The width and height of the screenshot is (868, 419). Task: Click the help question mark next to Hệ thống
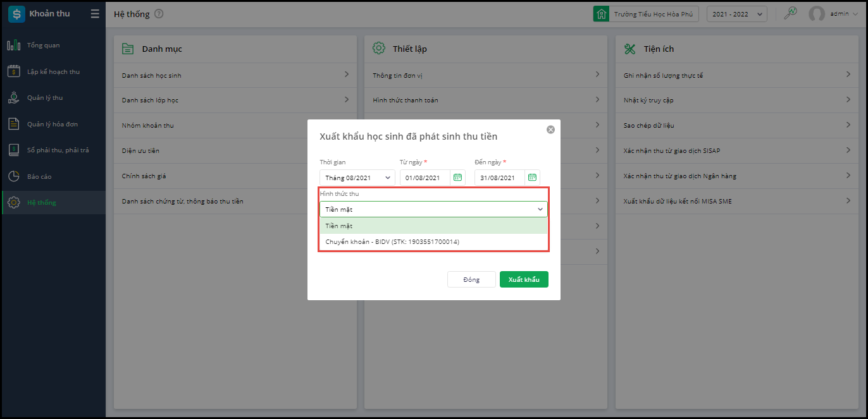159,14
